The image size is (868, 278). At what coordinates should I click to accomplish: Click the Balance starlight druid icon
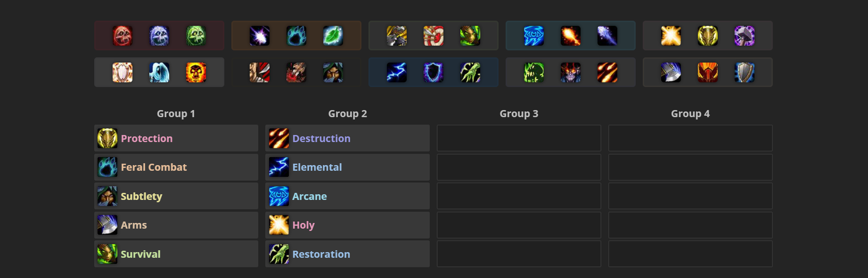tap(260, 35)
